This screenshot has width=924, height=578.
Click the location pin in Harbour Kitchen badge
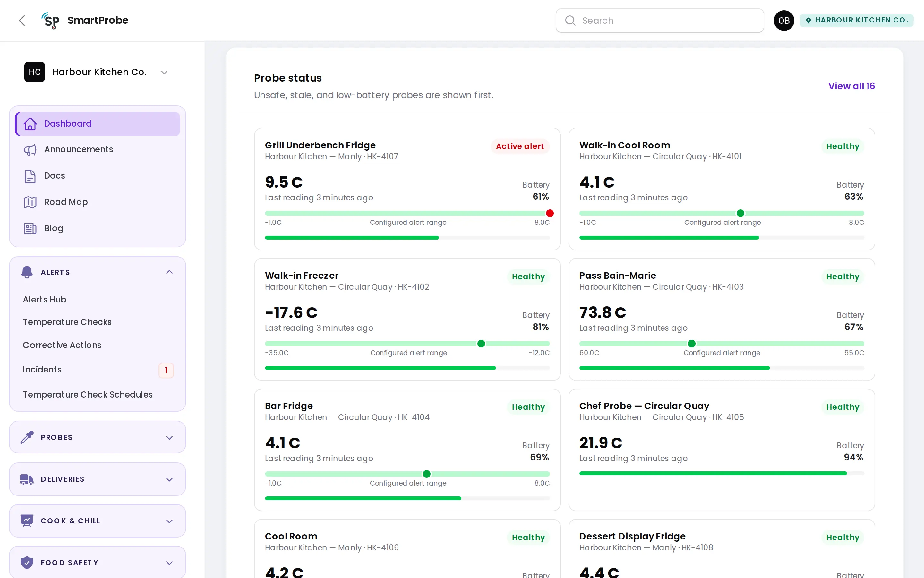click(808, 21)
